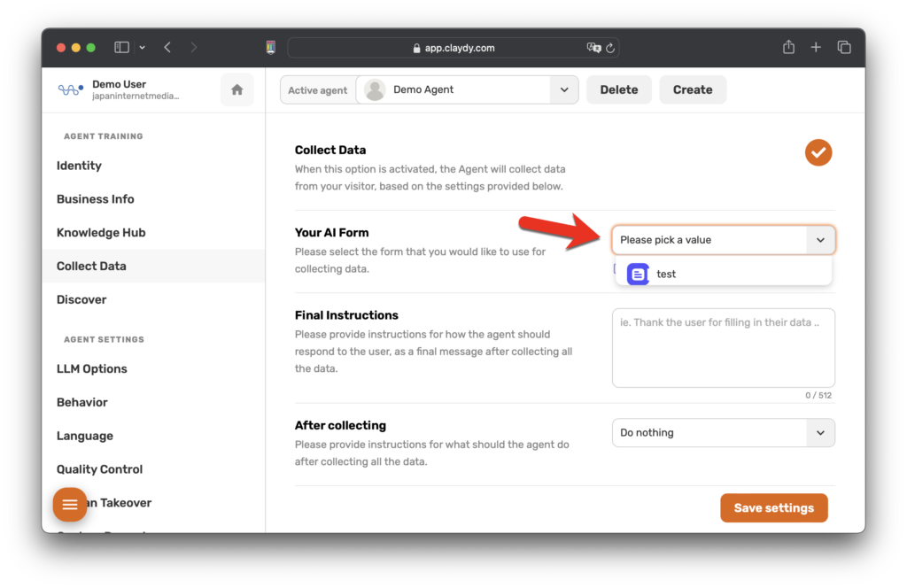Viewport: 907px width, 588px height.
Task: Open Knowledge Hub in the sidebar
Action: pyautogui.click(x=101, y=233)
